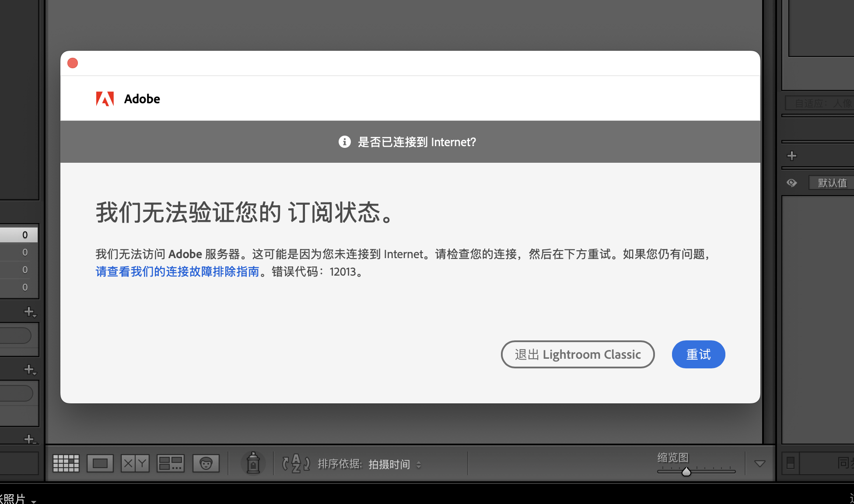The width and height of the screenshot is (854, 504).
Task: Switch to Loupe view
Action: pos(100,463)
